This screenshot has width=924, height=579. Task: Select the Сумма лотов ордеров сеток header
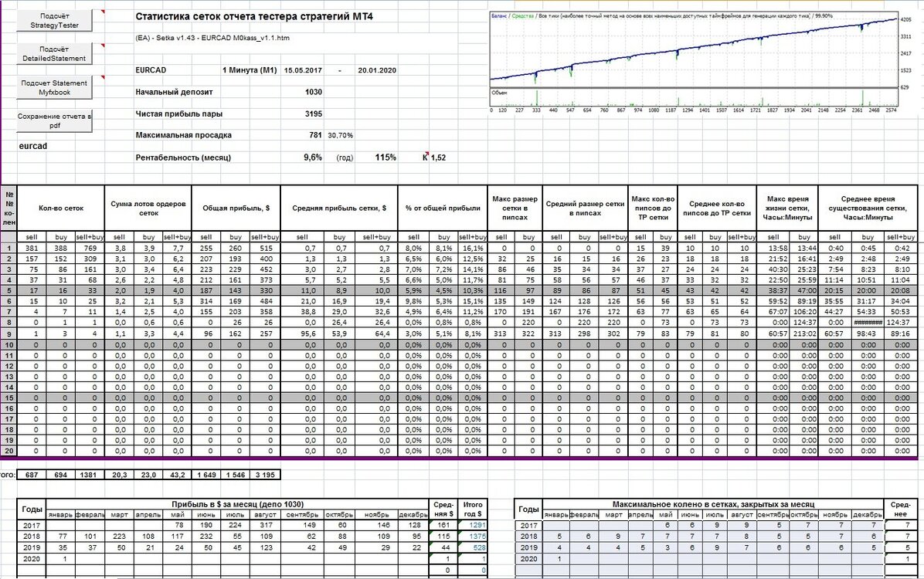(148, 208)
